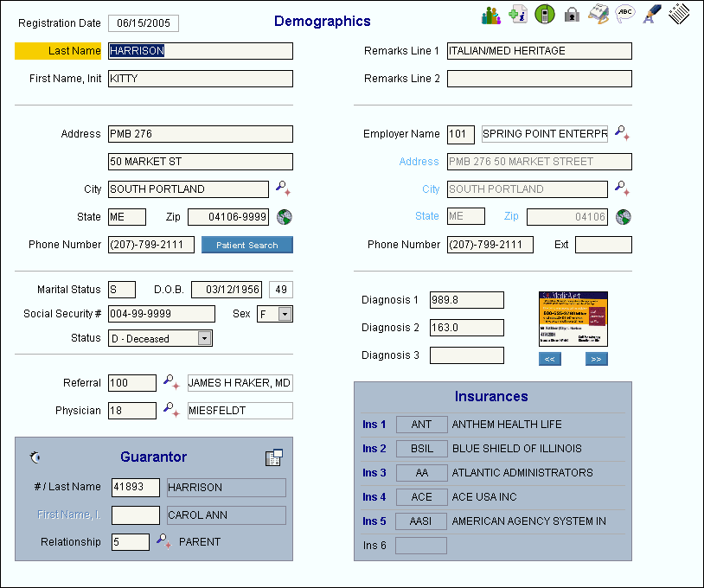704x588 pixels.
Task: Click the employer Zip link label
Action: pos(511,216)
